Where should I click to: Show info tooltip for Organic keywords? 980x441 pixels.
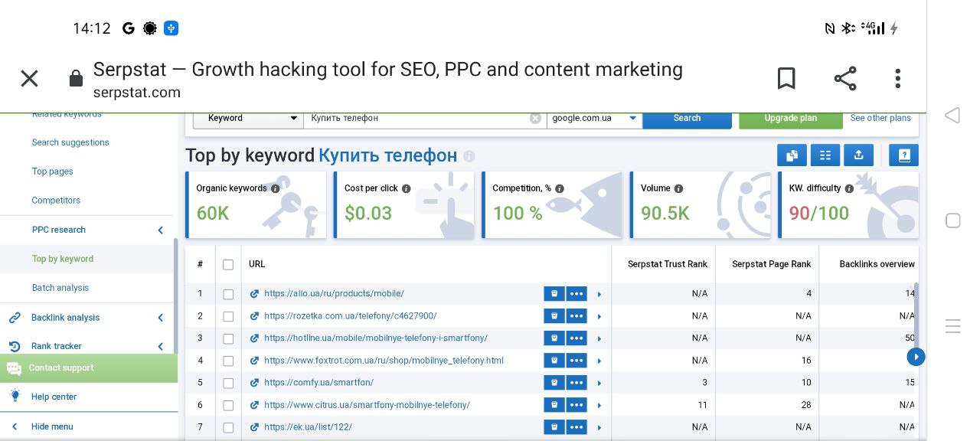276,188
